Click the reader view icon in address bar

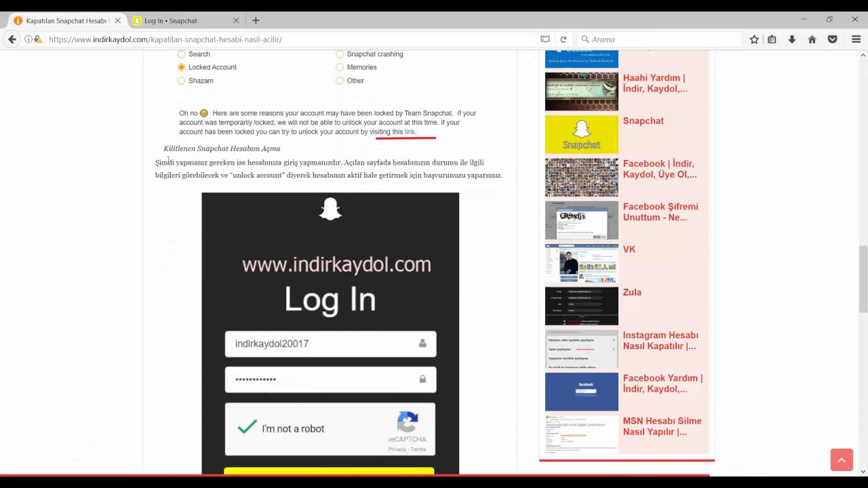click(x=545, y=39)
